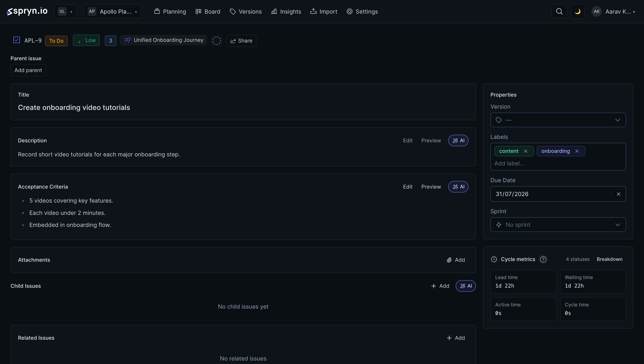The width and height of the screenshot is (644, 364).
Task: Click the Add label... field
Action: pos(558,163)
